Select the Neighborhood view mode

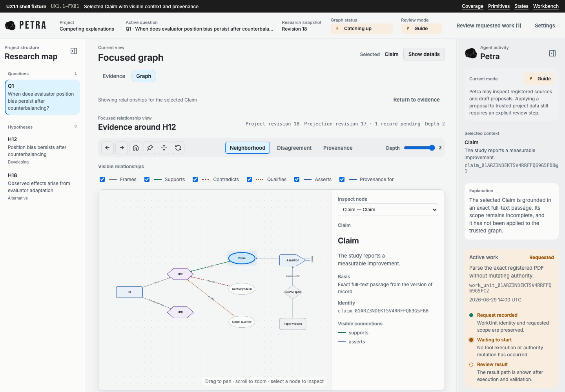tap(248, 148)
